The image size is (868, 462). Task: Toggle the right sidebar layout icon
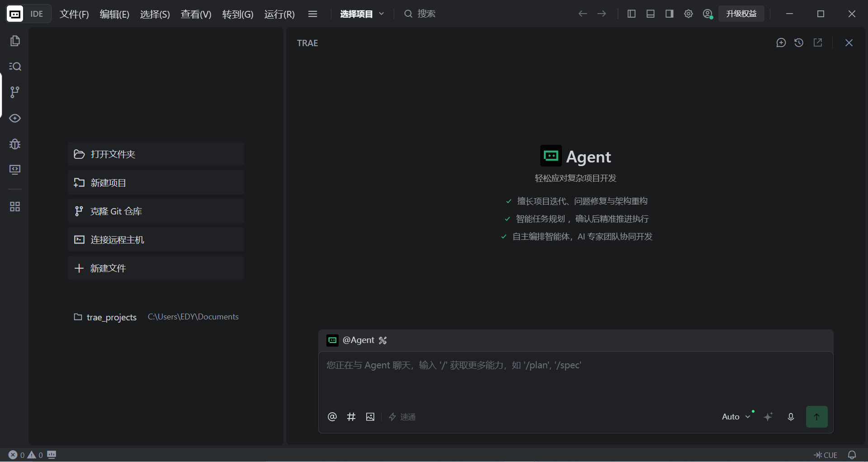coord(670,14)
